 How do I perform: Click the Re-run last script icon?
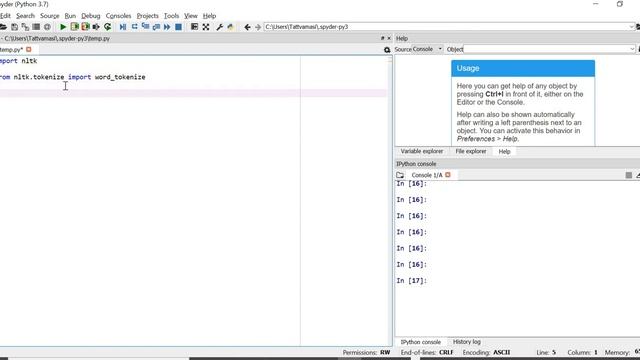tap(107, 27)
